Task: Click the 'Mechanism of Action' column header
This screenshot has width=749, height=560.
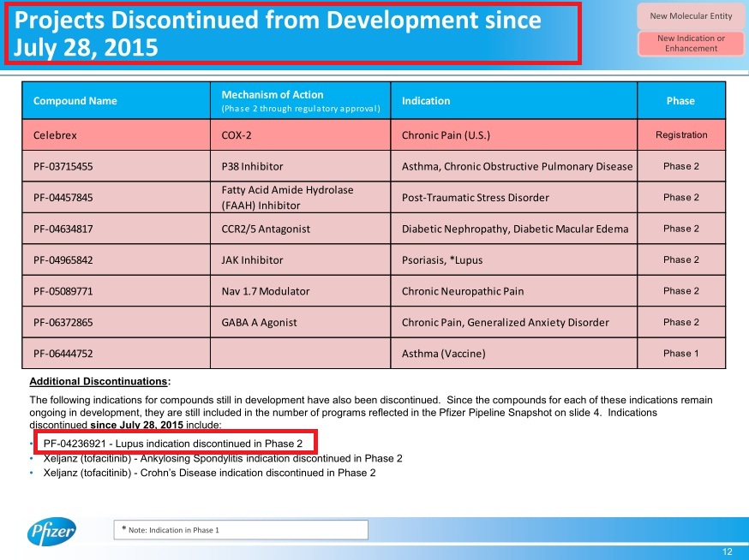Action: [301, 101]
